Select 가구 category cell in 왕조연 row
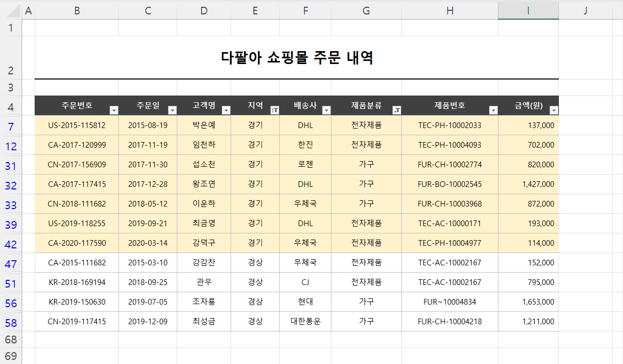 (367, 184)
